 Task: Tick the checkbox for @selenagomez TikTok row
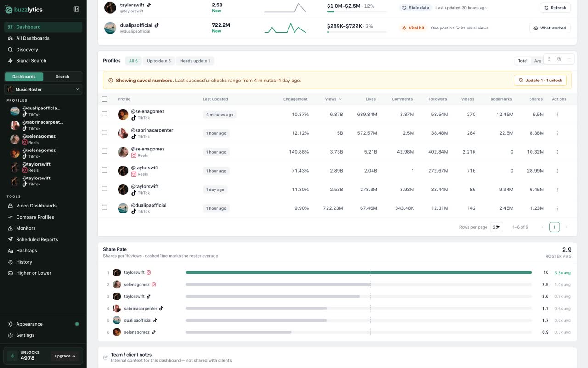tap(104, 114)
